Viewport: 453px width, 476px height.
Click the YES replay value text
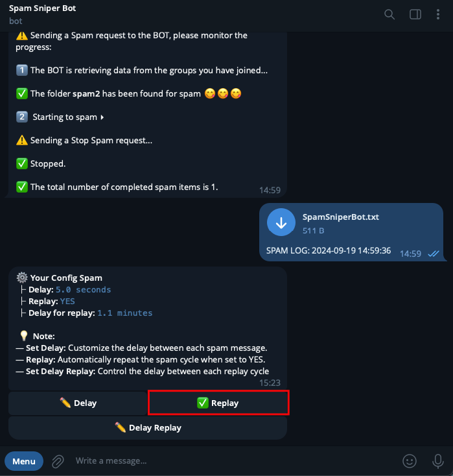67,301
